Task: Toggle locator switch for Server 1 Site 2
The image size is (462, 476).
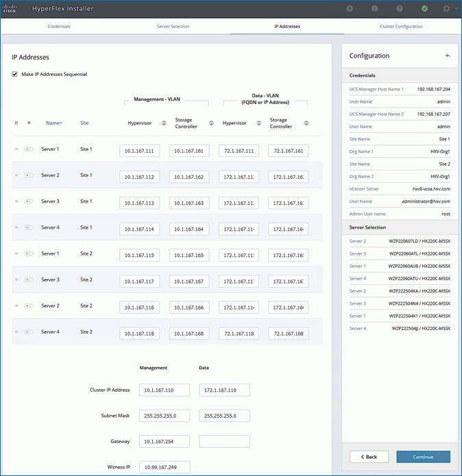Action: pos(29,253)
